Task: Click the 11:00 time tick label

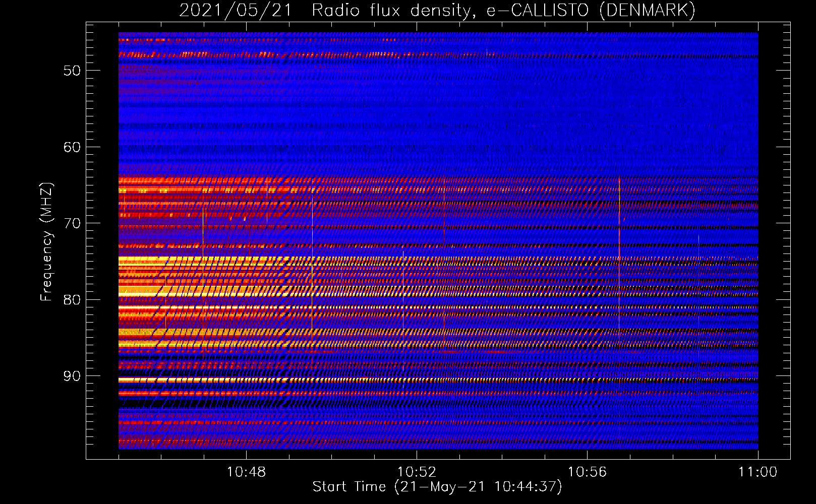Action: click(x=757, y=472)
